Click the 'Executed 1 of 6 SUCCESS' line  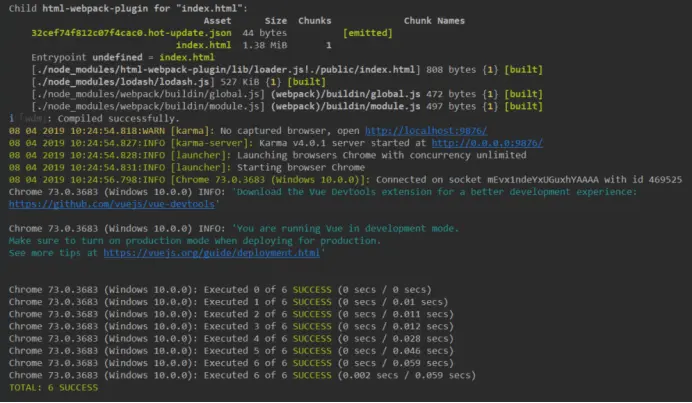[228, 302]
